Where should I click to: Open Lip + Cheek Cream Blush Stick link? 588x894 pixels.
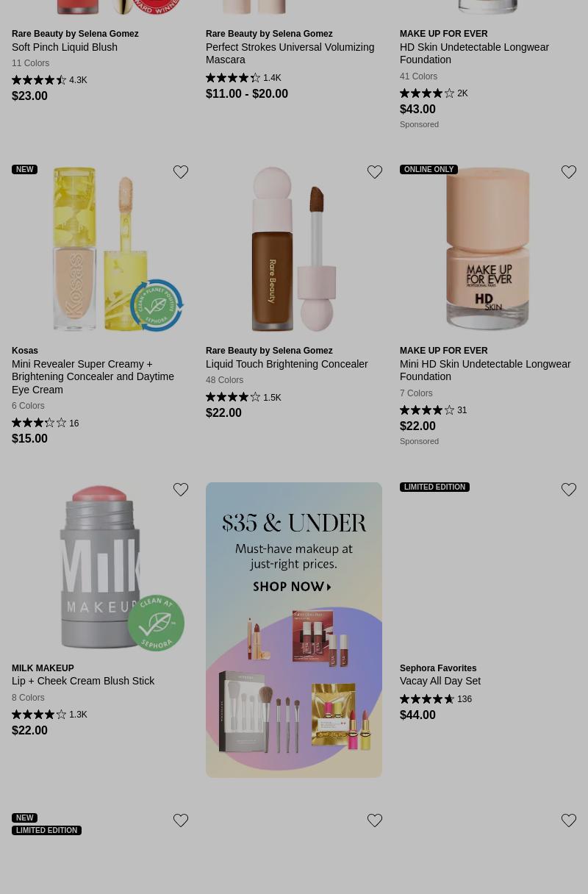pos(83,681)
